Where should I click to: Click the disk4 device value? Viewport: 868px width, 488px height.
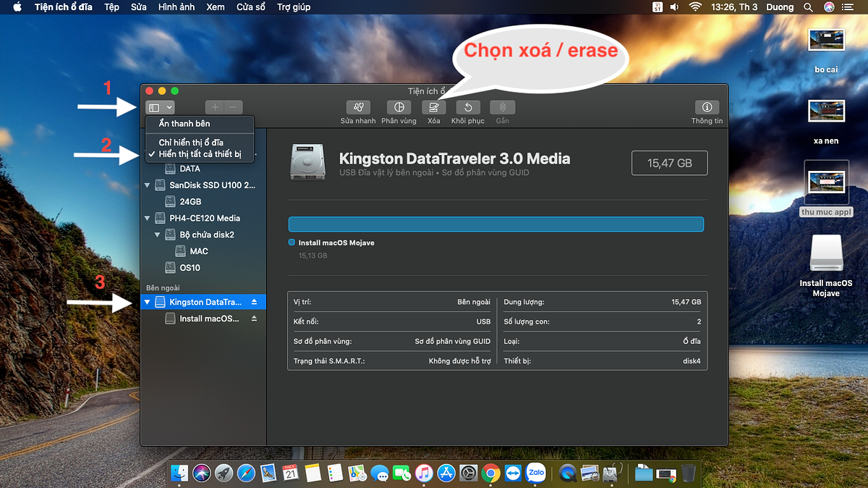point(692,361)
